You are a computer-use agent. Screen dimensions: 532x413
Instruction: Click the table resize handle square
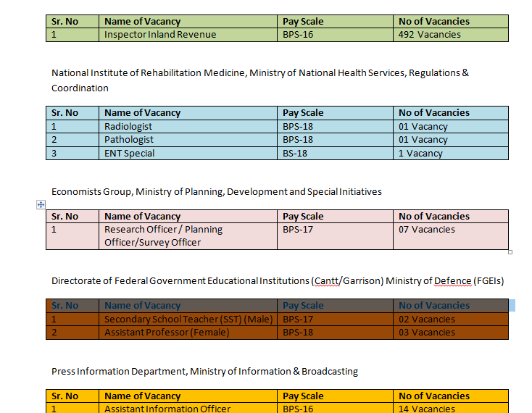pos(510,252)
